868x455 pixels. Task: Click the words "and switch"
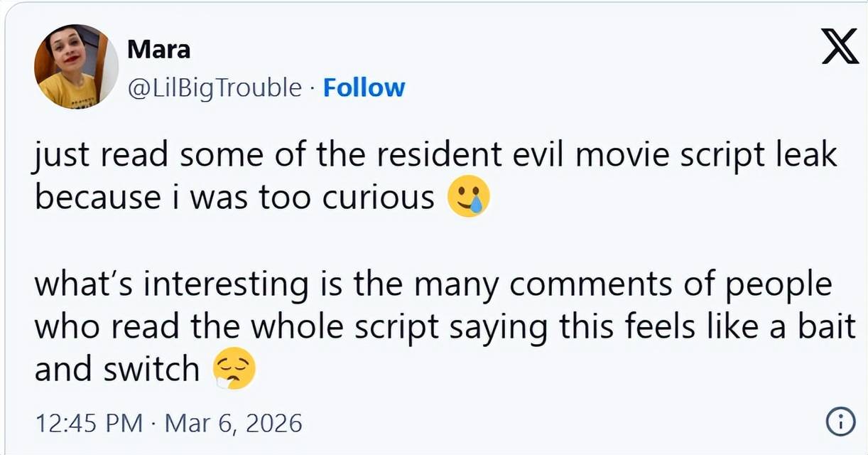point(117,369)
